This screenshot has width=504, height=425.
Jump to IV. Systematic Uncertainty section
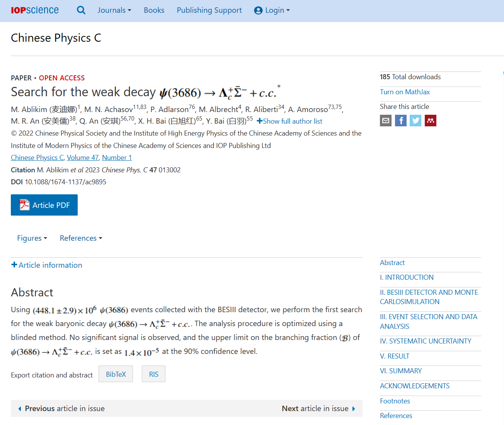click(426, 341)
